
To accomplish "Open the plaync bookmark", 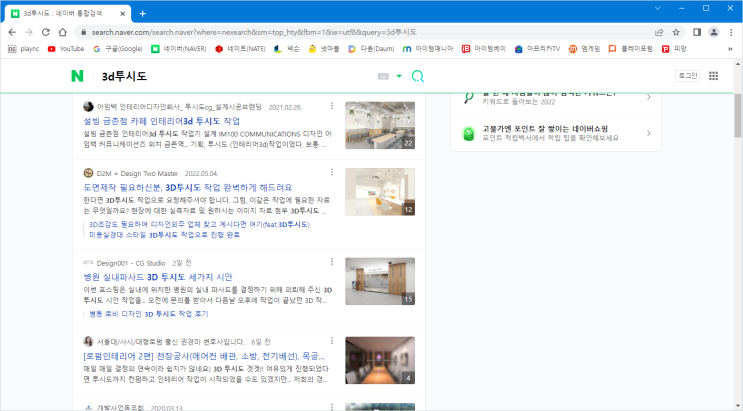I will [x=23, y=48].
